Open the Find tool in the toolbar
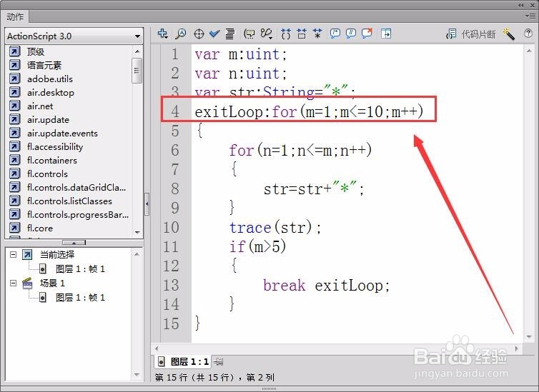539x392 pixels. pyautogui.click(x=181, y=34)
